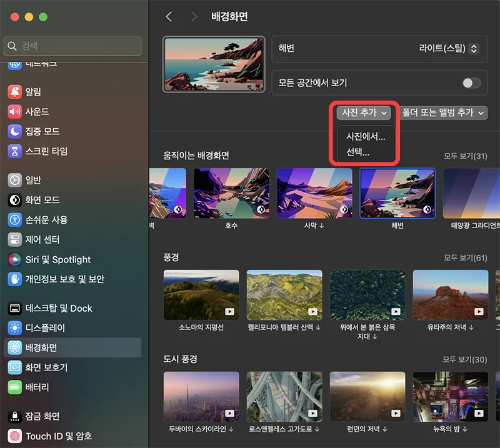Click 모두 보기(31) for 움직이는 배경화면
The image size is (500, 448).
[466, 156]
